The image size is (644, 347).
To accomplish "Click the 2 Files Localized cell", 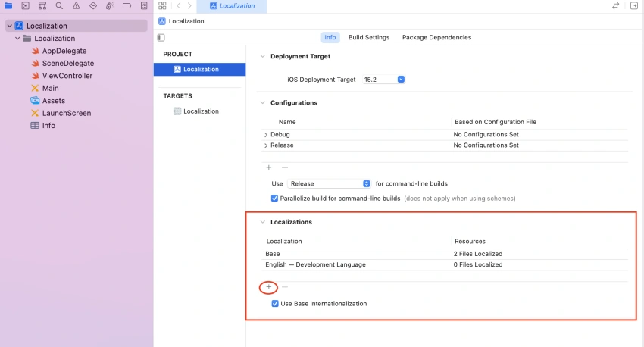I will (x=478, y=254).
